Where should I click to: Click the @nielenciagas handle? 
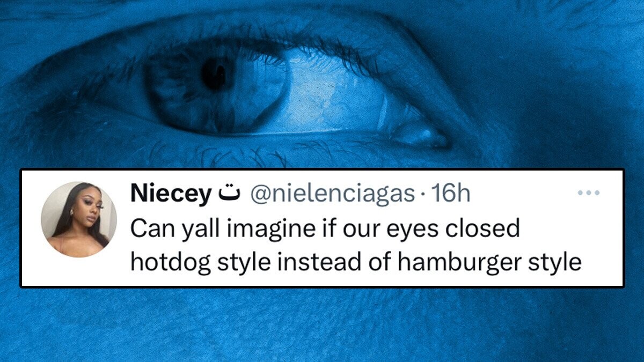(334, 195)
